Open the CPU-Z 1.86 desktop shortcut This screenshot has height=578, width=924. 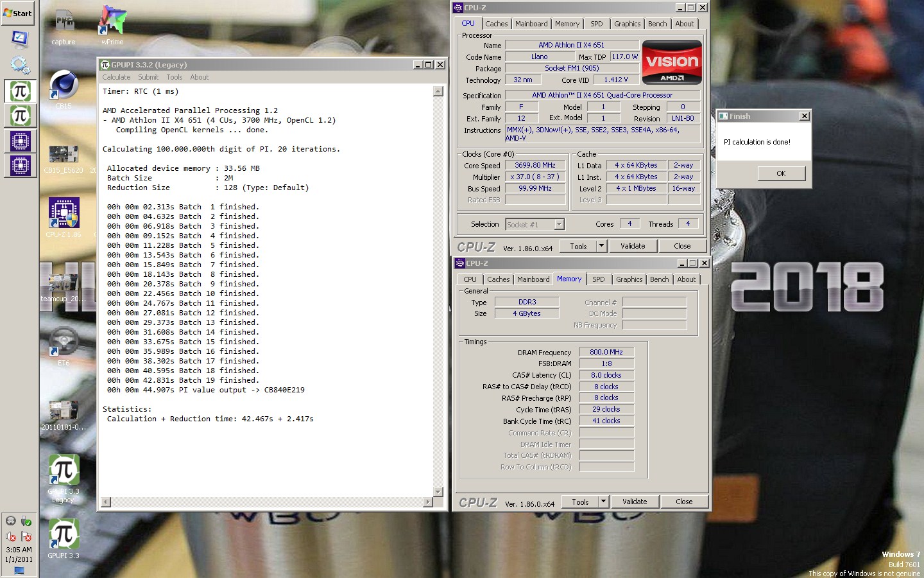click(64, 218)
